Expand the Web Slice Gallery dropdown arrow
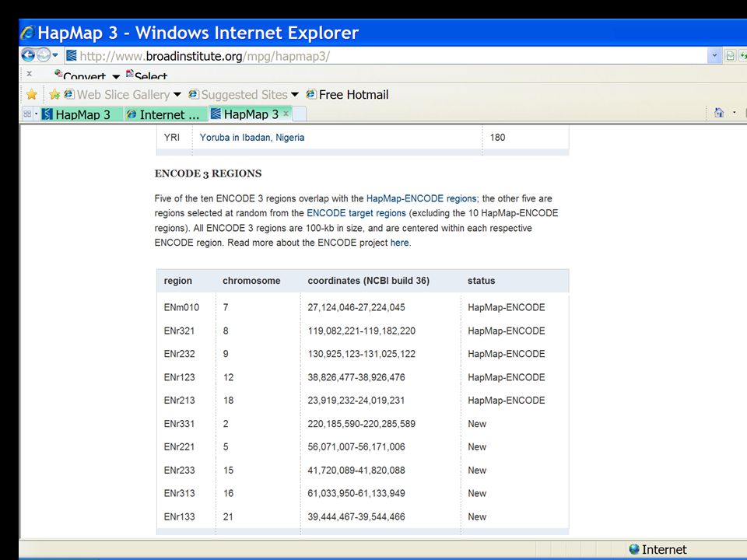The image size is (747, 560). pyautogui.click(x=177, y=94)
